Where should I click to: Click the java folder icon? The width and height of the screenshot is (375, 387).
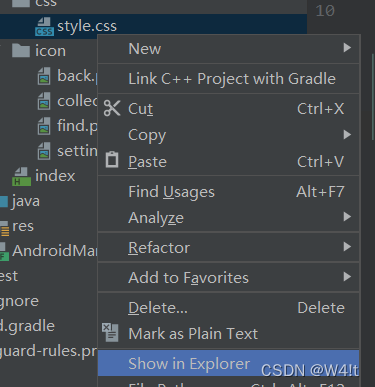4,201
